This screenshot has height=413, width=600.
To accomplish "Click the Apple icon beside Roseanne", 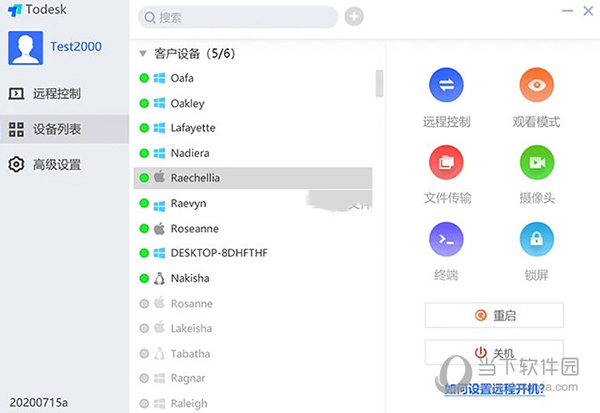I will click(159, 228).
